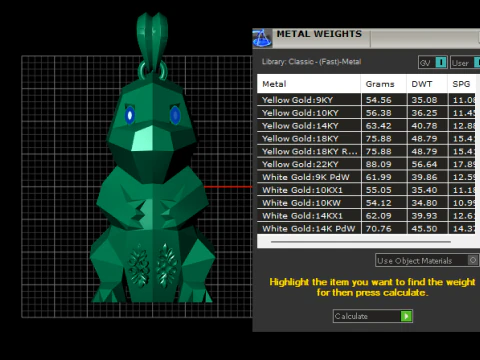
Task: Click the pendant bail loop on top
Action: (152, 43)
